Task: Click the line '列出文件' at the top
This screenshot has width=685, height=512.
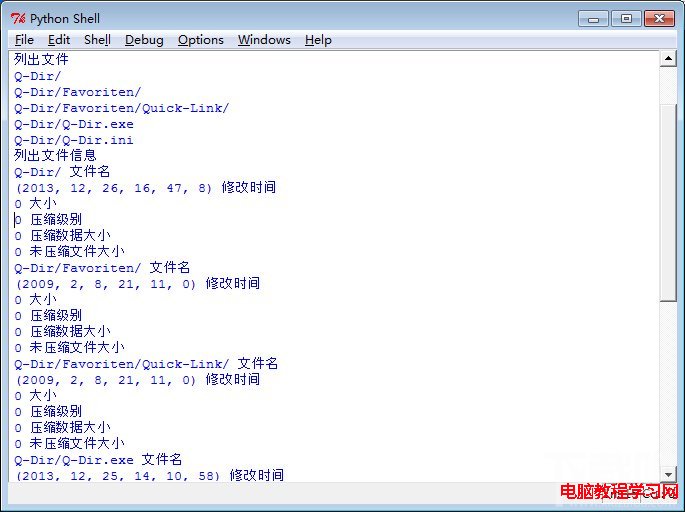Action: tap(41, 59)
